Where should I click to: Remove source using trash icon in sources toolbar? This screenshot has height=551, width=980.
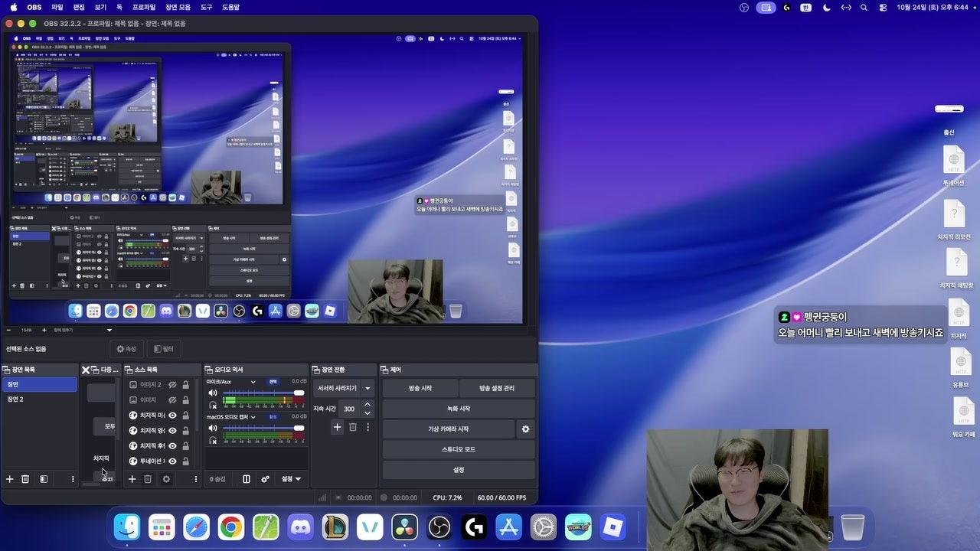[x=148, y=479]
